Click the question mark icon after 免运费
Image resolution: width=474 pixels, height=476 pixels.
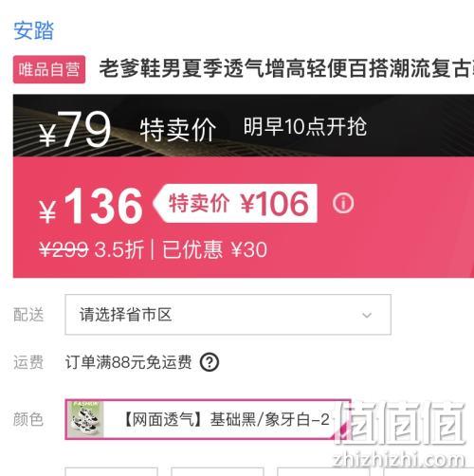click(x=210, y=362)
